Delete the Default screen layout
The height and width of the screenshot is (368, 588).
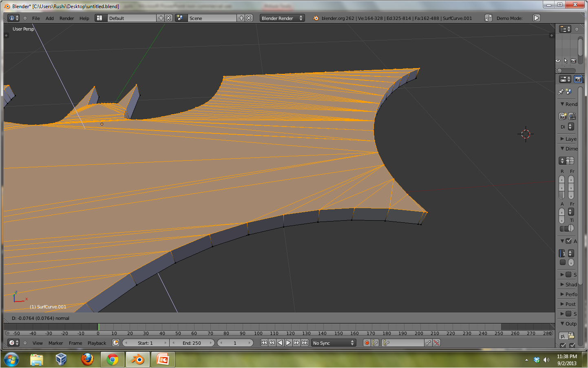(x=168, y=18)
